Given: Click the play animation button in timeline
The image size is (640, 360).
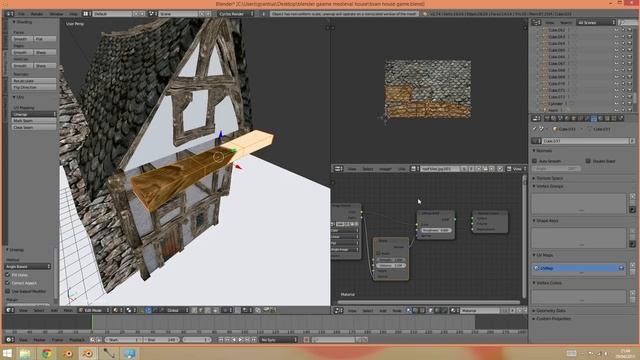Looking at the screenshot, I should [240, 340].
